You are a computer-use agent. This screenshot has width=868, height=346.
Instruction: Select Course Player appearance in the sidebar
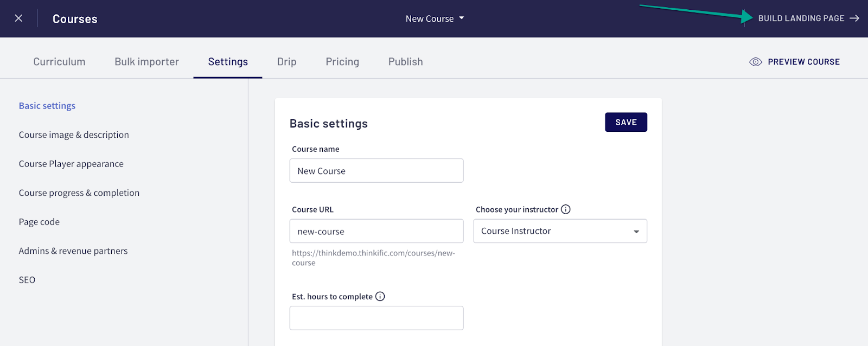point(71,164)
